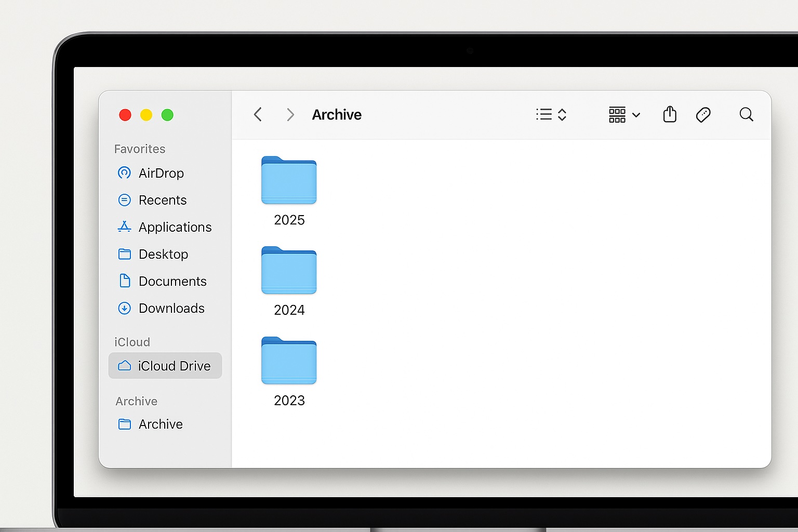This screenshot has height=532, width=798.
Task: Open AirDrop in the sidebar
Action: (161, 173)
